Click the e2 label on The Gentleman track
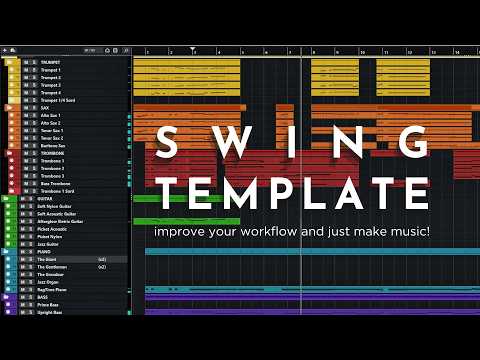The image size is (480, 360). click(102, 267)
